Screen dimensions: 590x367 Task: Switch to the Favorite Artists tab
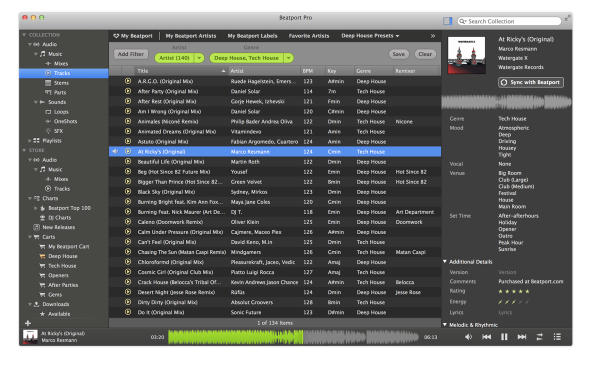[309, 36]
